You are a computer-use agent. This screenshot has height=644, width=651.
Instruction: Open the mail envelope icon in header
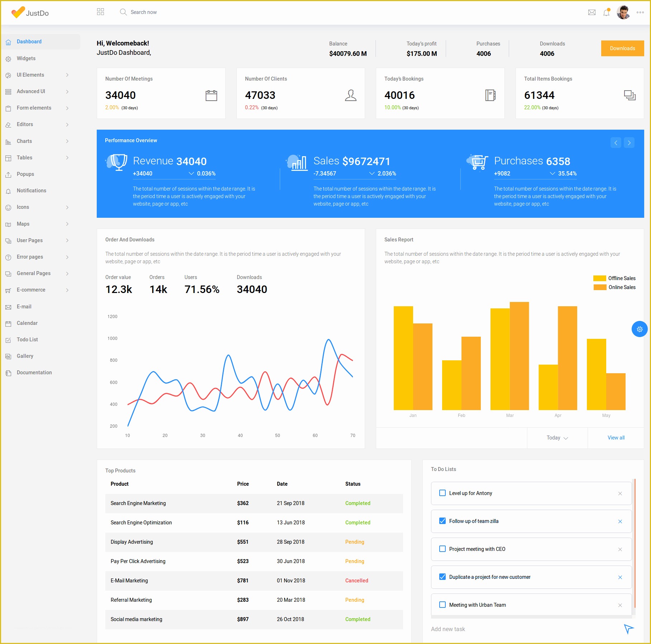pyautogui.click(x=592, y=12)
